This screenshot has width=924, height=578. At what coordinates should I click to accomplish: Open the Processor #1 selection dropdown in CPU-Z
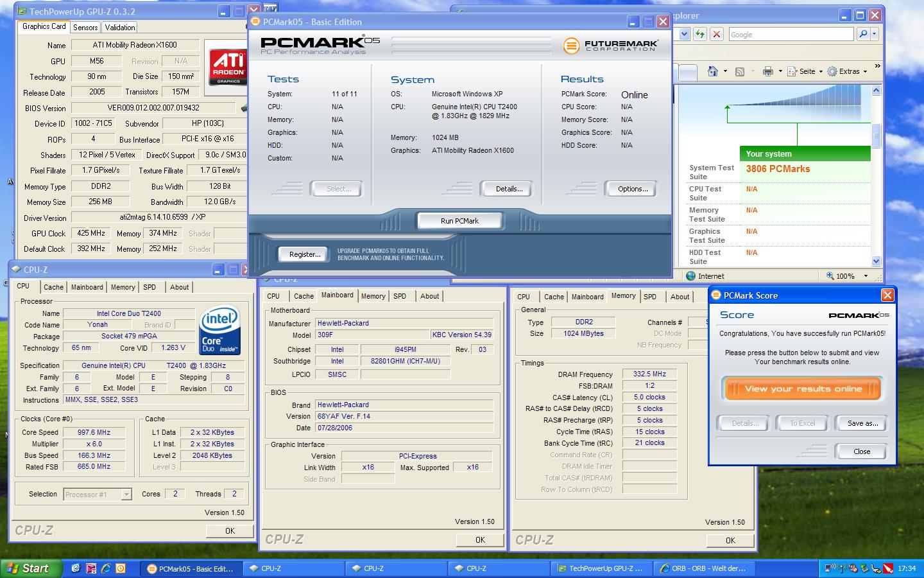click(x=126, y=495)
